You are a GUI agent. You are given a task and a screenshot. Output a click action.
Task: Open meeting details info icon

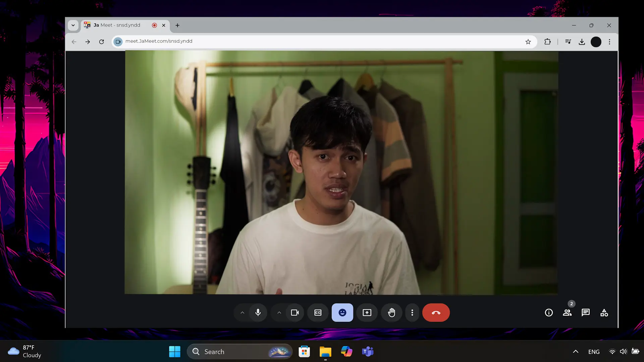(x=549, y=312)
